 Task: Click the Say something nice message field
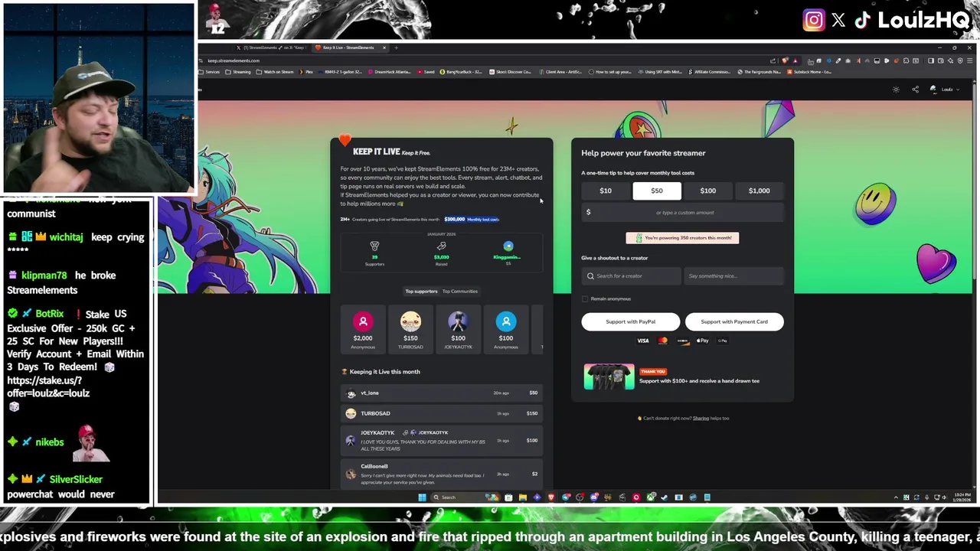tap(733, 275)
